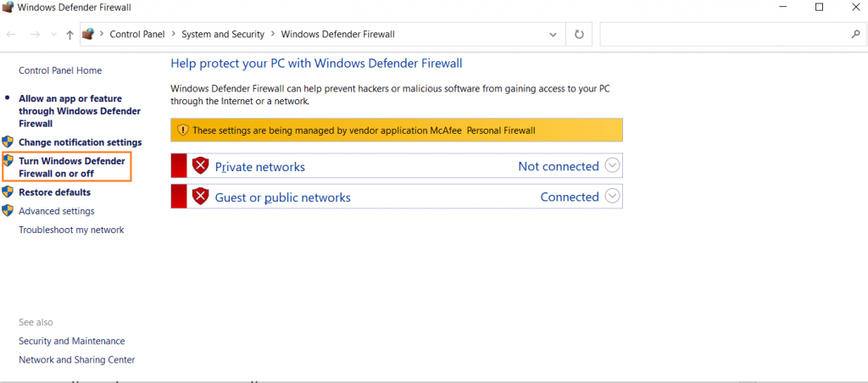
Task: Click the Forward navigation arrow
Action: (35, 35)
